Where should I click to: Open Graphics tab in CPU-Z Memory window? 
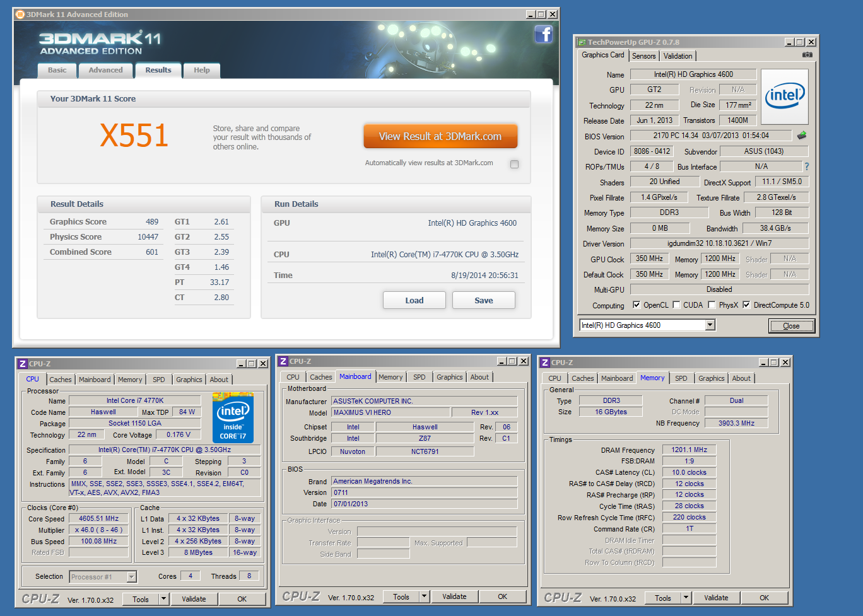(x=712, y=378)
